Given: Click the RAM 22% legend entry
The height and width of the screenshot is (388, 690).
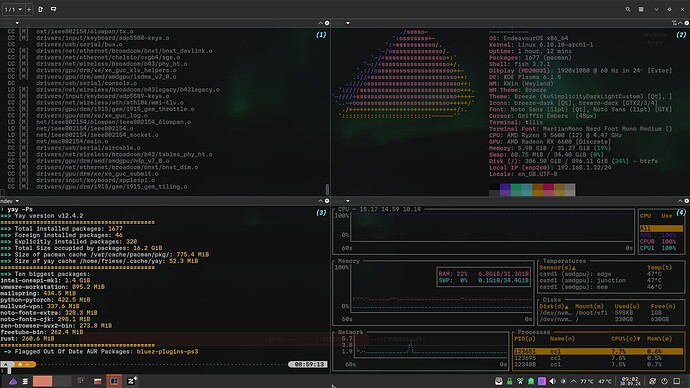Looking at the screenshot, I should (x=483, y=274).
